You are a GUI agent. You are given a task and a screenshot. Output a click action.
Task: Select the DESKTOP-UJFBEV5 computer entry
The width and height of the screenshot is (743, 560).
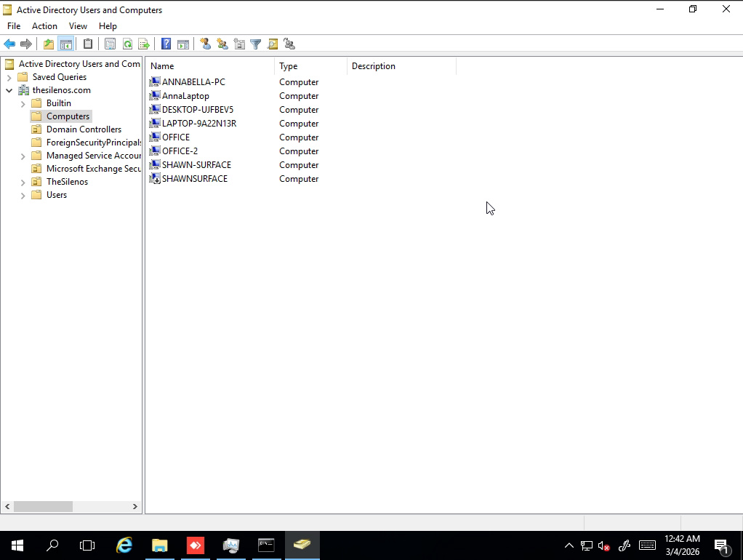tap(198, 110)
